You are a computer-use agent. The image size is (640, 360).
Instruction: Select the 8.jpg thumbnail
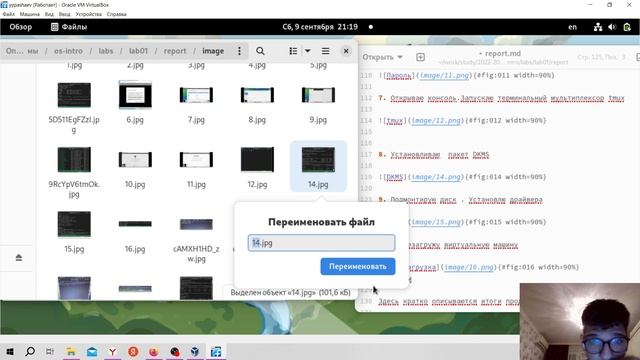click(257, 95)
